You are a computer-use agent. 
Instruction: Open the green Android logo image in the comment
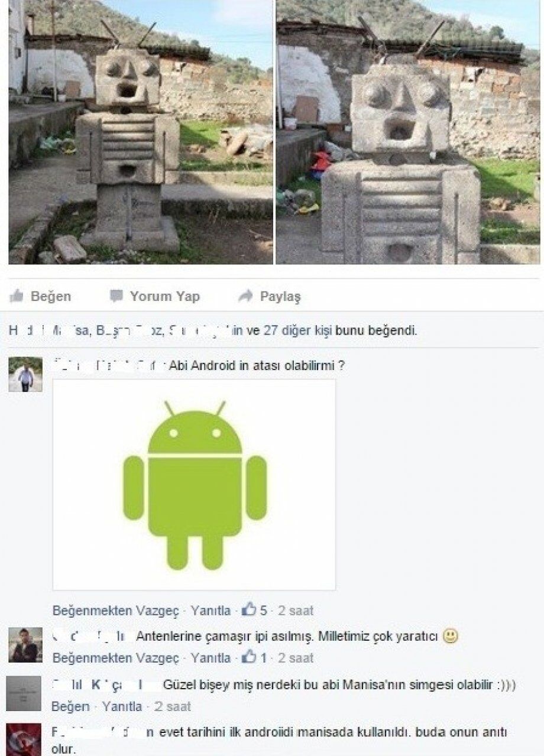[x=195, y=485]
